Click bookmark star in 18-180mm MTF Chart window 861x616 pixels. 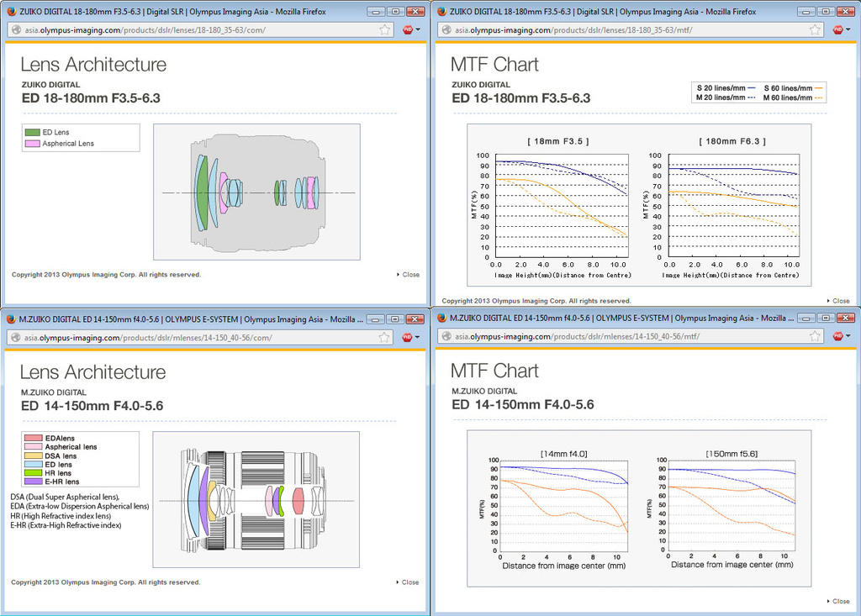tap(815, 30)
